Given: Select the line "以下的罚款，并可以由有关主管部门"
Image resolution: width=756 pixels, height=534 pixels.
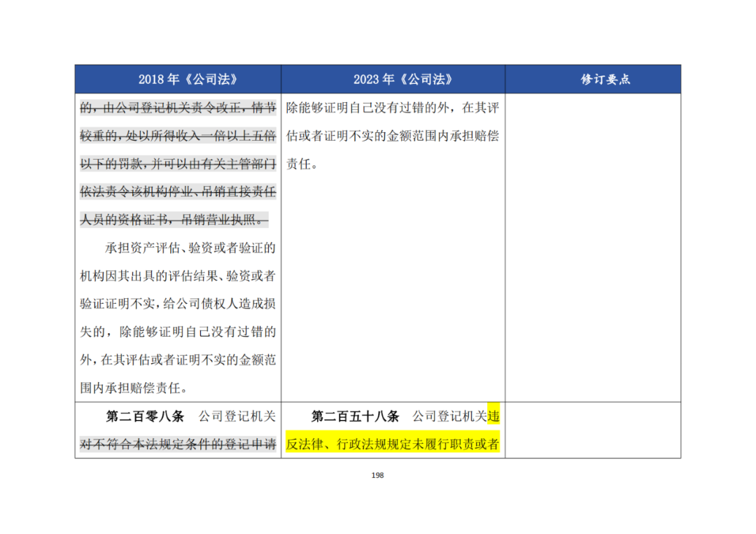Looking at the screenshot, I should tap(178, 164).
